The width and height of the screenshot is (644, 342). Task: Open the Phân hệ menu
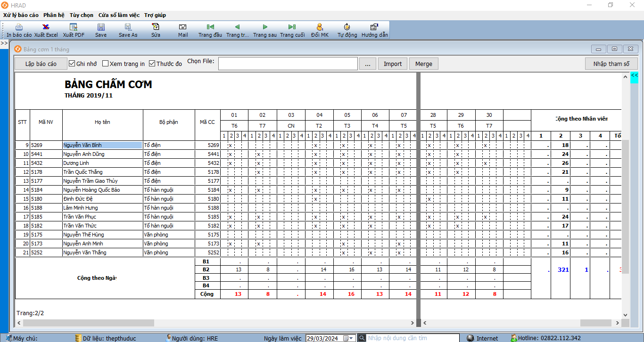[x=54, y=15]
